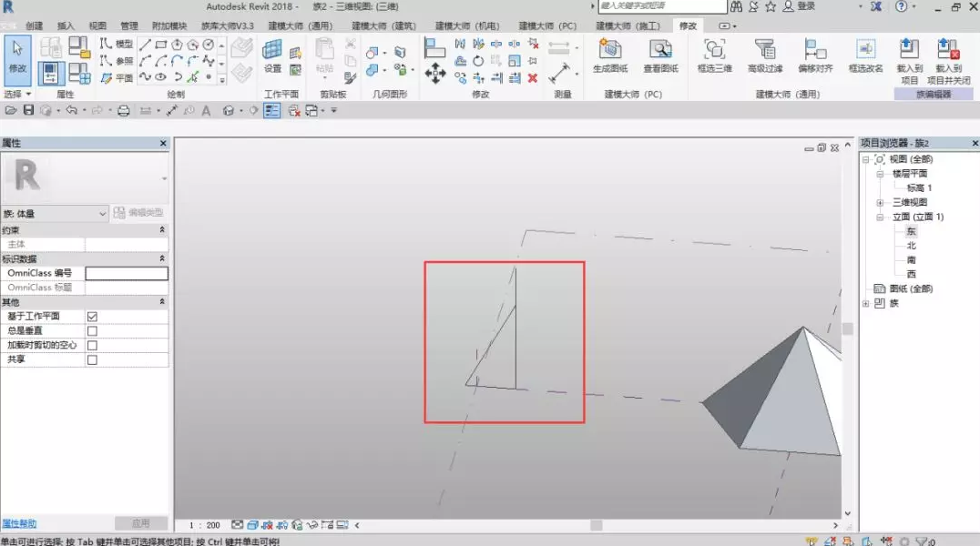Tick the 共享 checkbox
Screen dimensions: 980x546
[92, 360]
